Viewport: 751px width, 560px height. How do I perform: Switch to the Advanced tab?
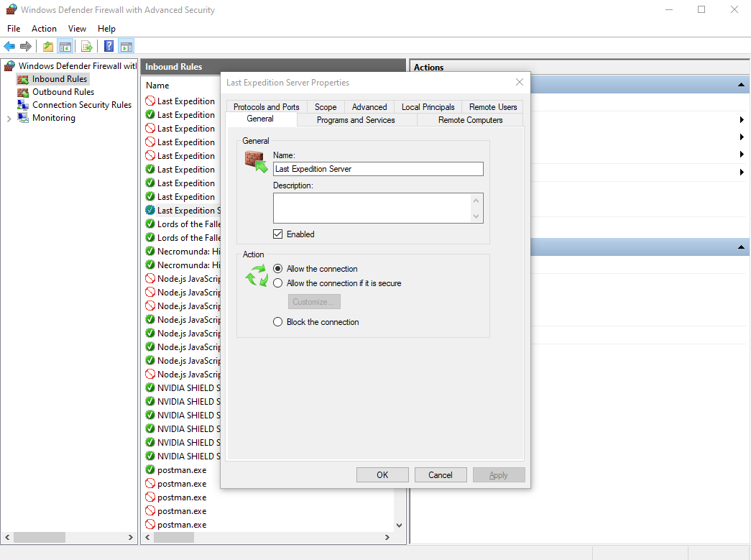(x=369, y=107)
